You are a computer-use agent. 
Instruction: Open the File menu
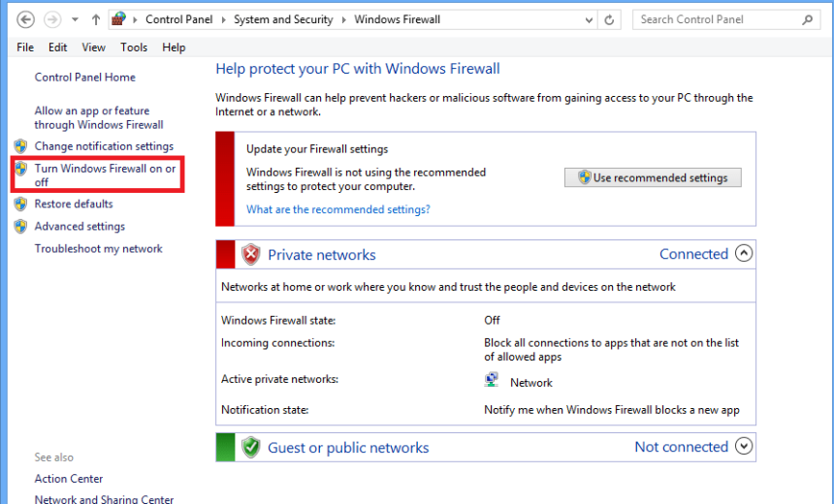pyautogui.click(x=25, y=47)
